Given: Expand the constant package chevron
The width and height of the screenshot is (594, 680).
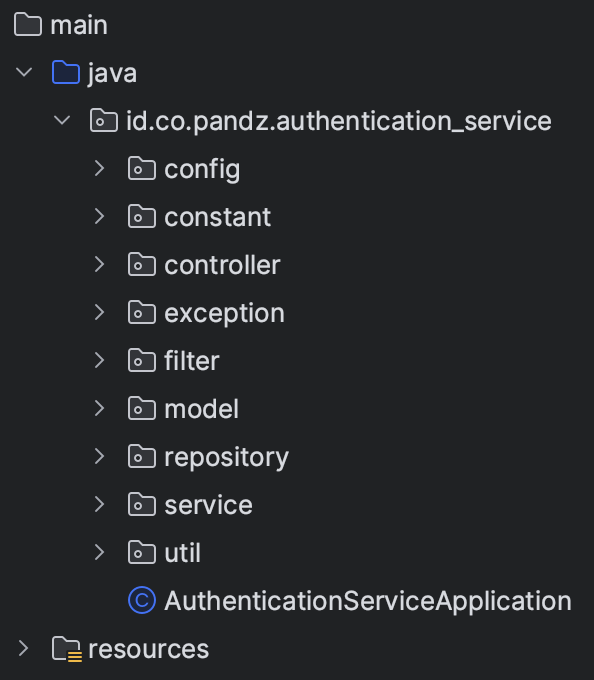Looking at the screenshot, I should tap(100, 216).
